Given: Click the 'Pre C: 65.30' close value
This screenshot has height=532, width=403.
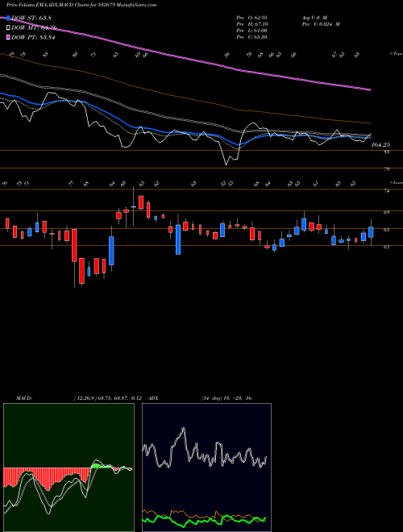Looking at the screenshot, I should point(251,37).
